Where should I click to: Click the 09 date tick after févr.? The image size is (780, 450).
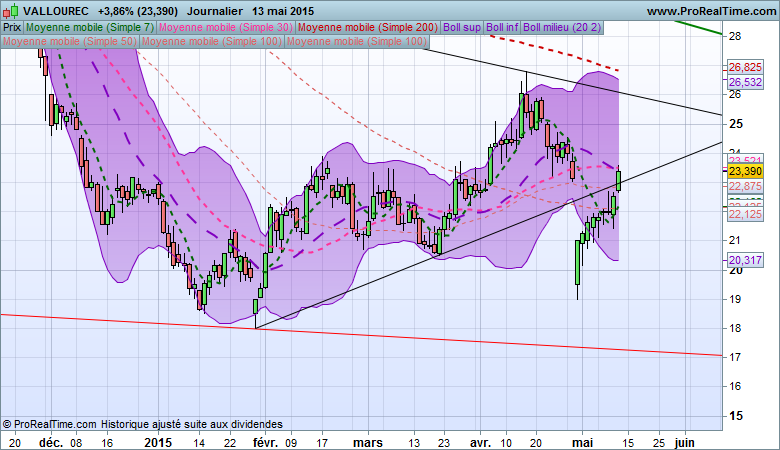(x=291, y=443)
